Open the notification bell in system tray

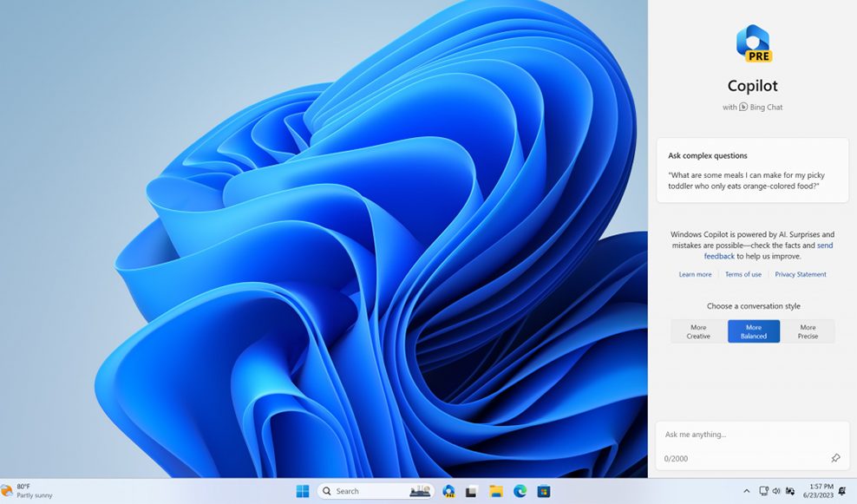(x=841, y=491)
